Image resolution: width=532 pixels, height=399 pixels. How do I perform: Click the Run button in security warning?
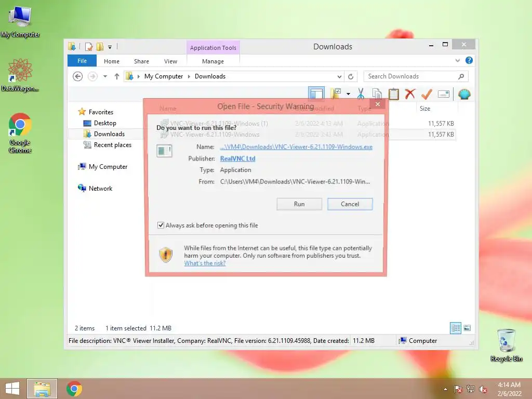coord(299,204)
